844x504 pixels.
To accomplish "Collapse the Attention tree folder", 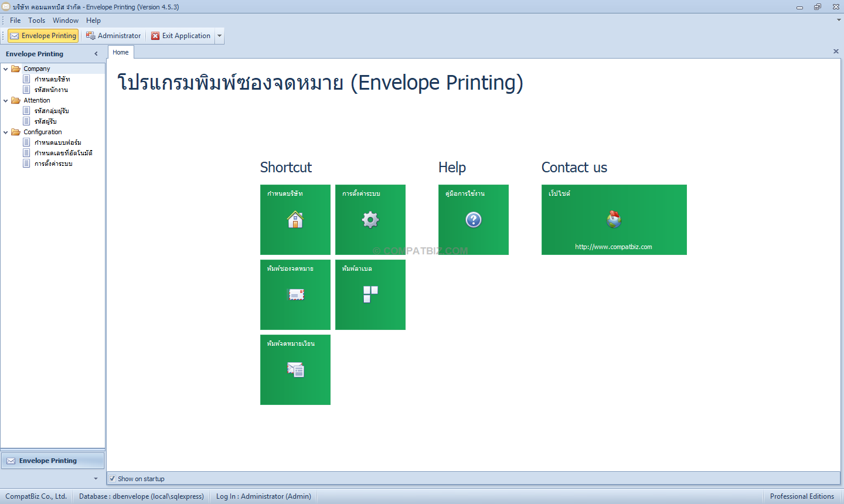I will click(x=6, y=100).
